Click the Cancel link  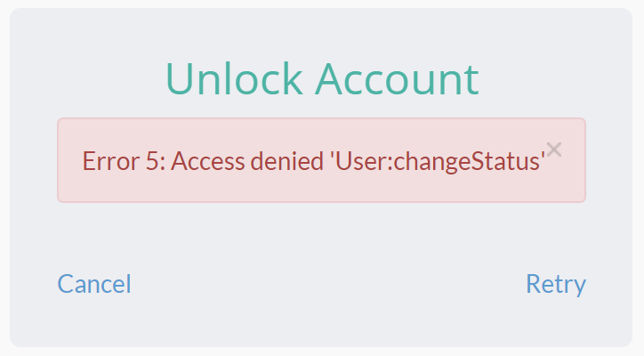94,284
